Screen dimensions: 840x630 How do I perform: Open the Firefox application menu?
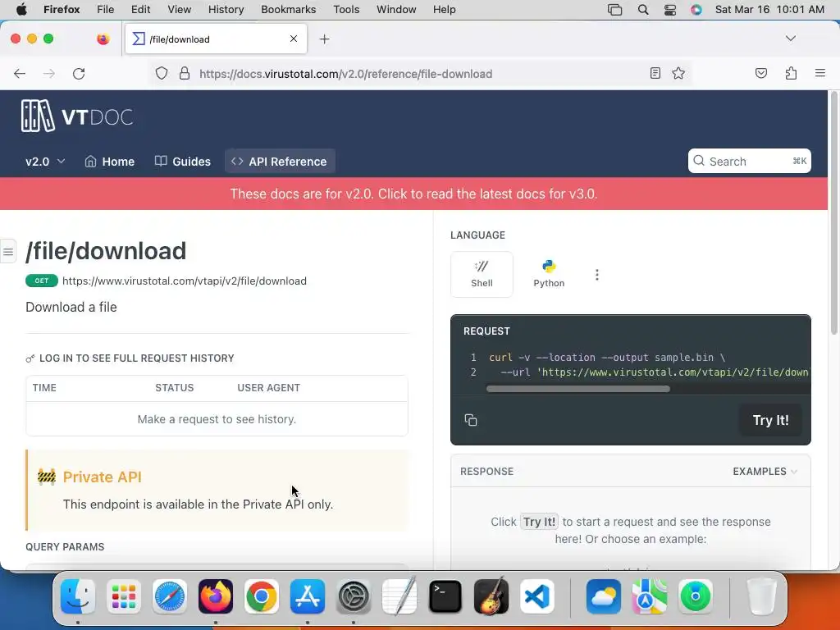pyautogui.click(x=820, y=73)
